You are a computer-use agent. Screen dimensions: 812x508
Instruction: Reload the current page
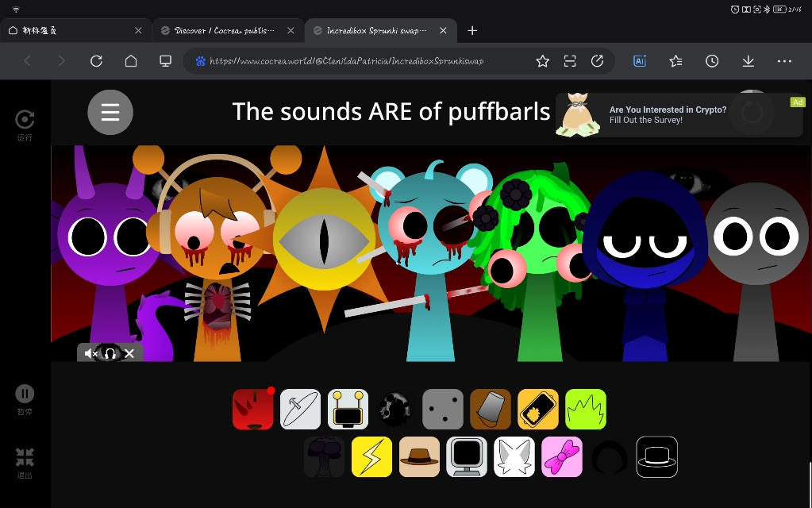(x=96, y=61)
